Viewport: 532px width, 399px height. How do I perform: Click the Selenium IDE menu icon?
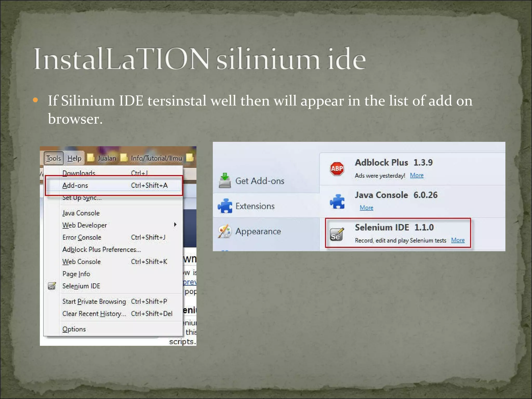[x=52, y=286]
